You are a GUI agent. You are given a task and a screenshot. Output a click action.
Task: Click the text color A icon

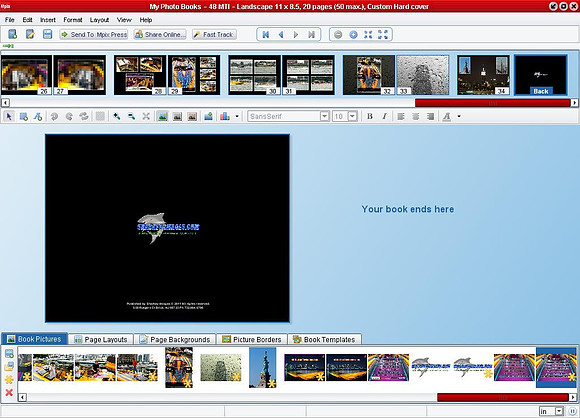(x=446, y=117)
